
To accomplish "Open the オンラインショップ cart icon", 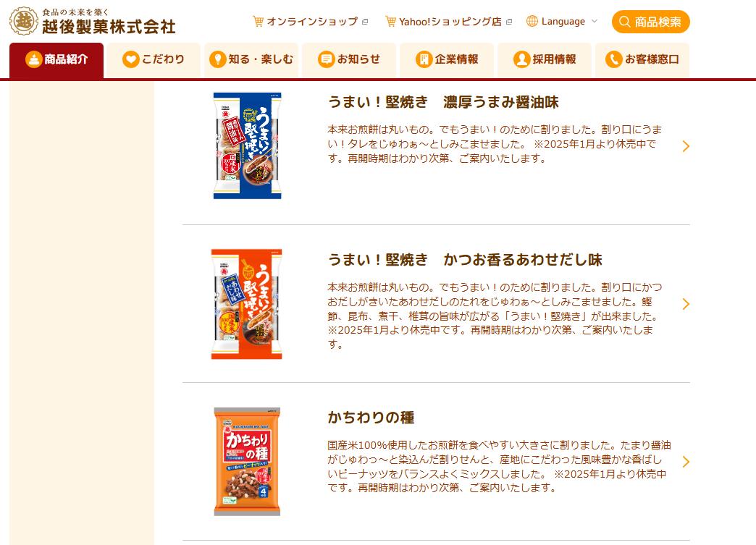I will pyautogui.click(x=259, y=22).
